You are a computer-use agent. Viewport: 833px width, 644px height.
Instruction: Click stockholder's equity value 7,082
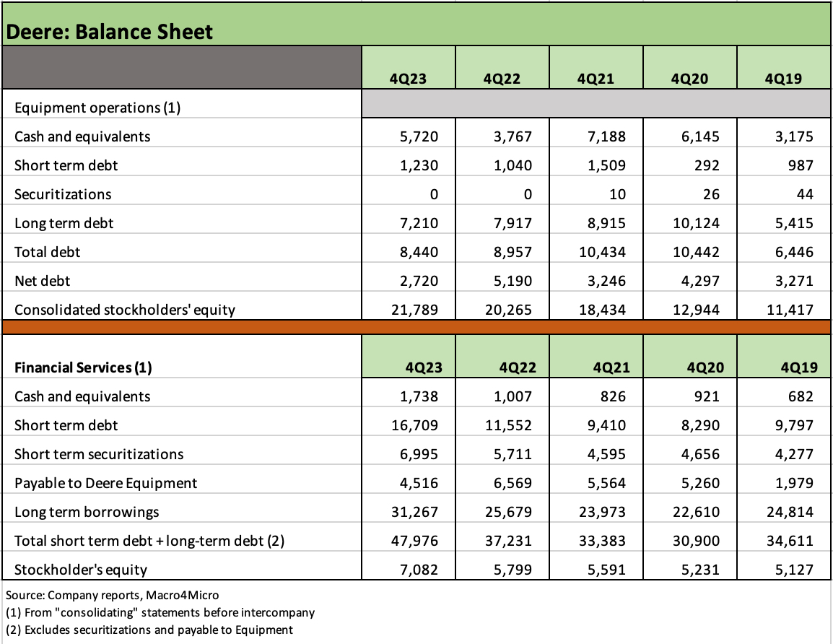click(419, 570)
